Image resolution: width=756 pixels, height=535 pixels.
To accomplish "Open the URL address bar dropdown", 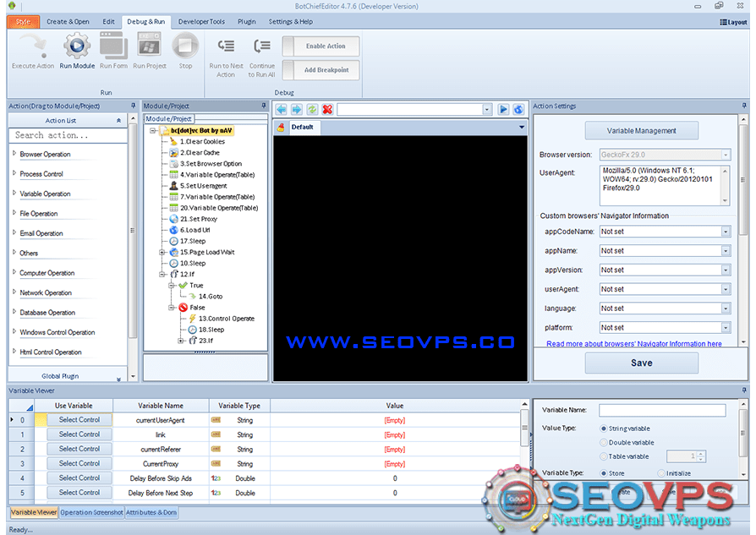I will pos(486,109).
